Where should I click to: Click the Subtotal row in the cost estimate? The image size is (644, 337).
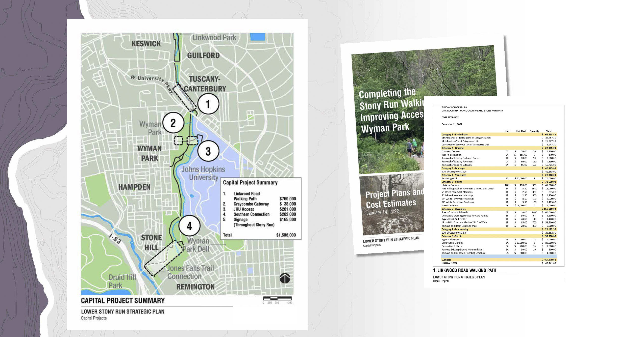[499, 260]
